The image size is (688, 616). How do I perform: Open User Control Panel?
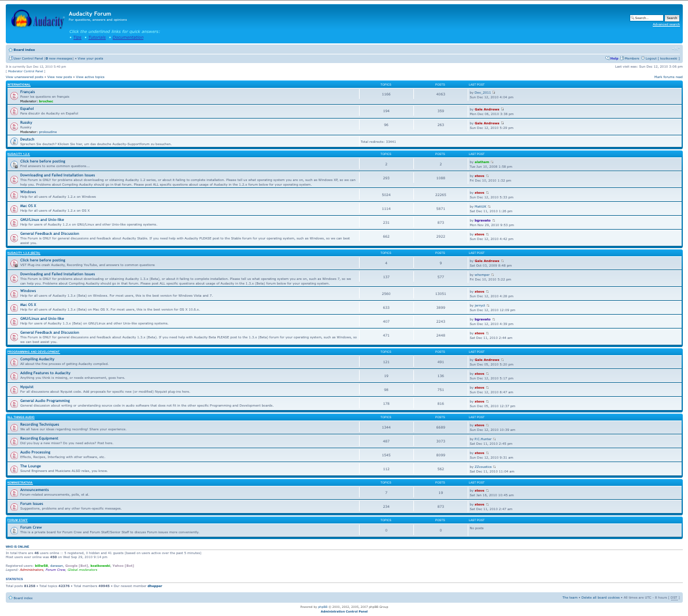[28, 58]
